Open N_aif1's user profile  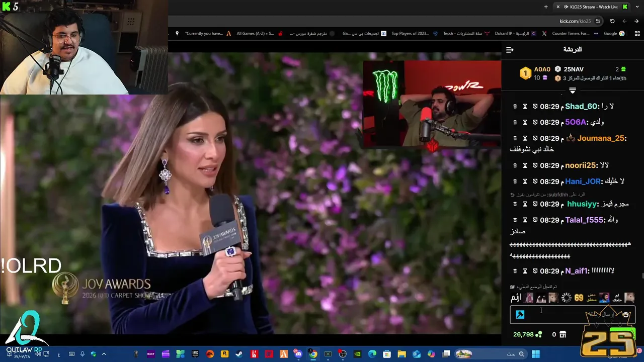[577, 271]
